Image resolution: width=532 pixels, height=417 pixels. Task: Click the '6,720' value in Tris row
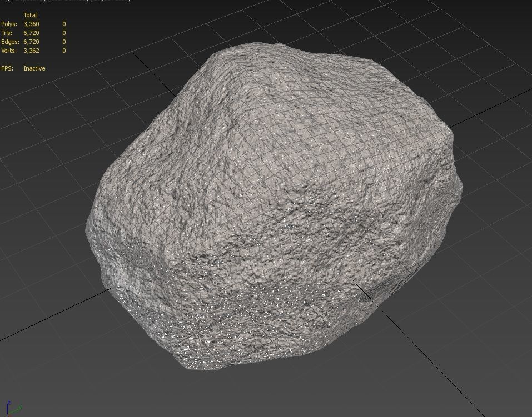click(31, 33)
